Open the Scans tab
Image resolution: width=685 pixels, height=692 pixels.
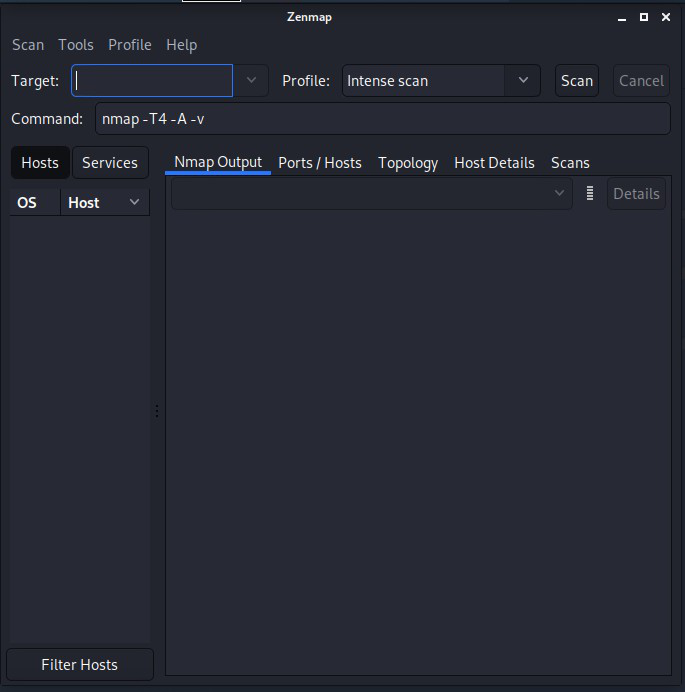click(570, 163)
